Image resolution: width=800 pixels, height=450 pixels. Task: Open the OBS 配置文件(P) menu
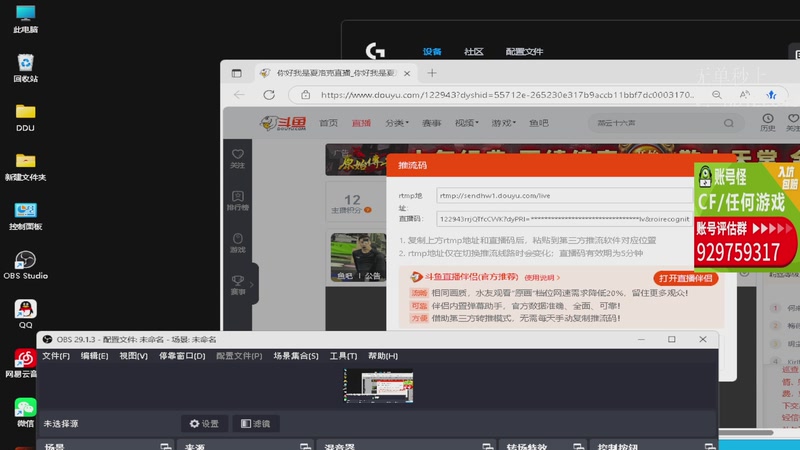click(x=239, y=356)
